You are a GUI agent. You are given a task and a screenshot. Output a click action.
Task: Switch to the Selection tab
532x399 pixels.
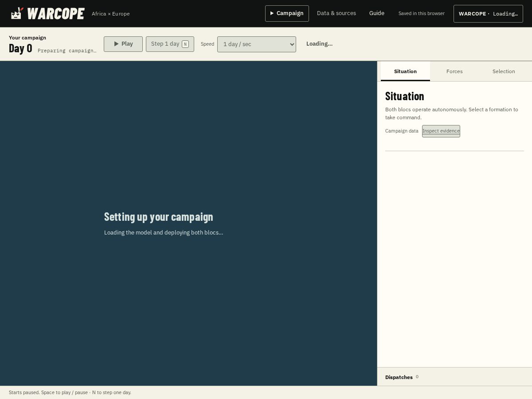point(504,71)
